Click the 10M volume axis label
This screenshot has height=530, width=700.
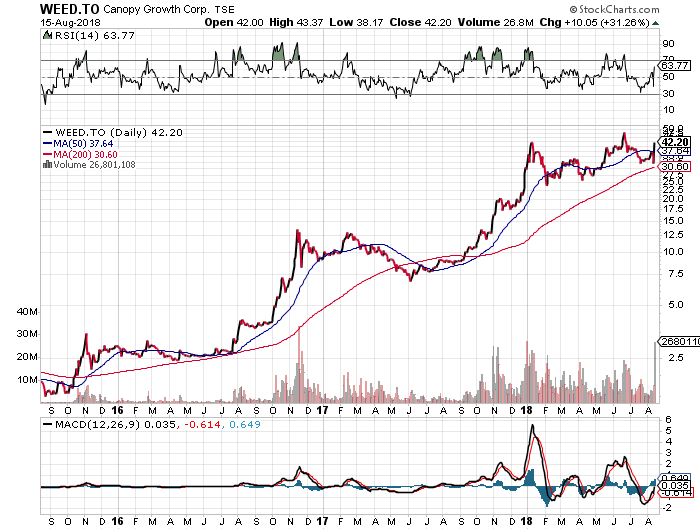coord(27,380)
